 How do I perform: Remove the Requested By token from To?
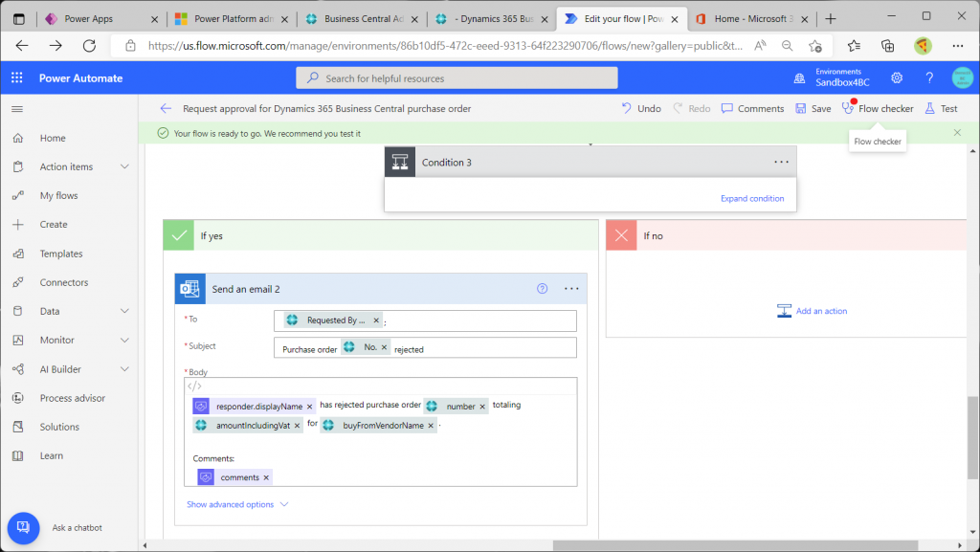click(376, 320)
